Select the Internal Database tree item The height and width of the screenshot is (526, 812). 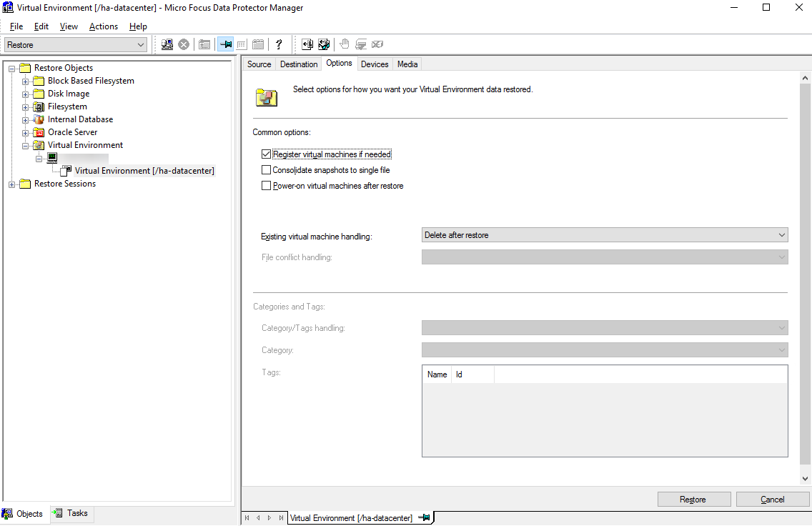pyautogui.click(x=80, y=119)
